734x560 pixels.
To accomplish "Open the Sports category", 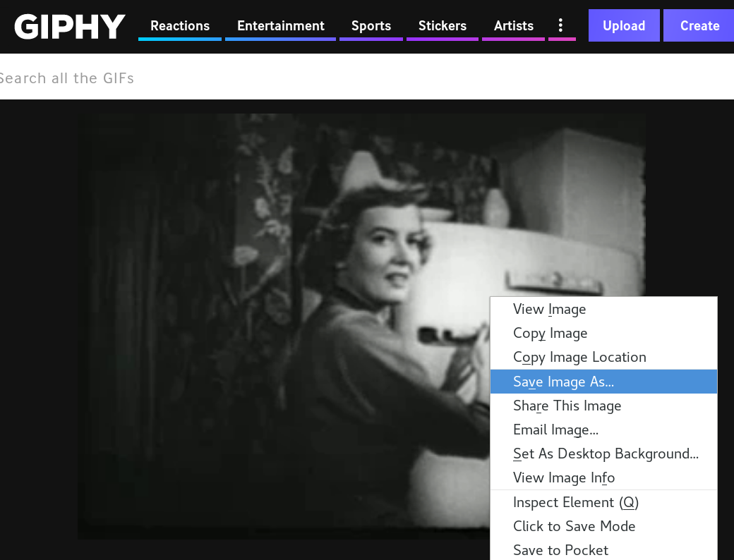I will click(371, 26).
